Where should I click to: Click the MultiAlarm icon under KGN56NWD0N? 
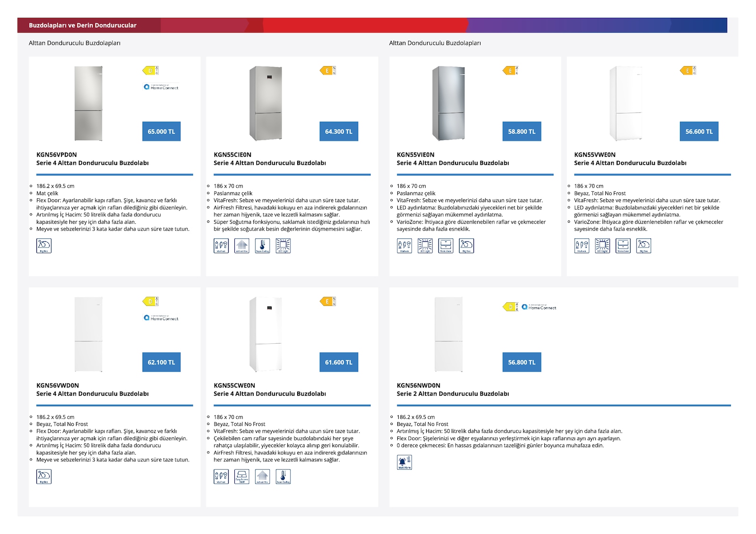pyautogui.click(x=404, y=462)
